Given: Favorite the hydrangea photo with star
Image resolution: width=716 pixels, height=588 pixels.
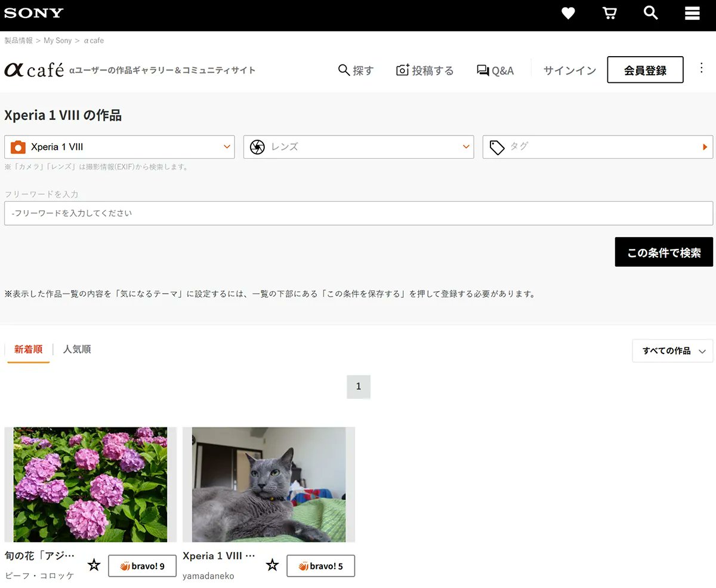Looking at the screenshot, I should coord(94,565).
